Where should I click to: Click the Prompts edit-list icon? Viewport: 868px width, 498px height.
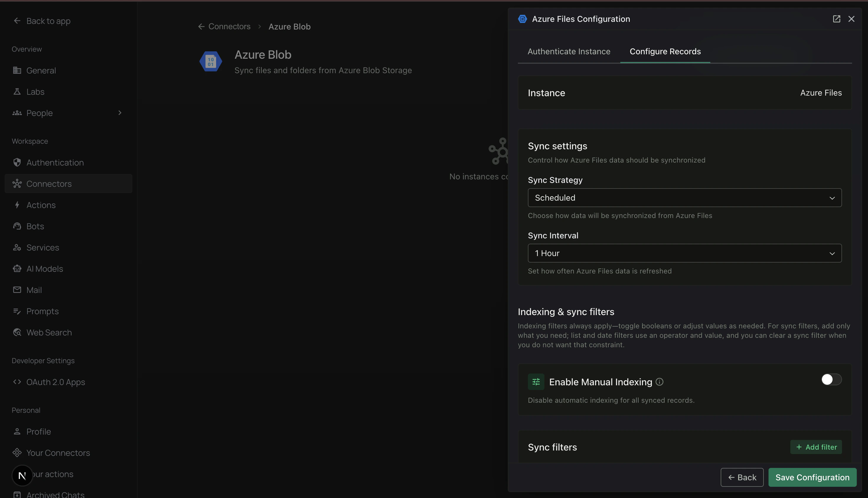tap(17, 311)
